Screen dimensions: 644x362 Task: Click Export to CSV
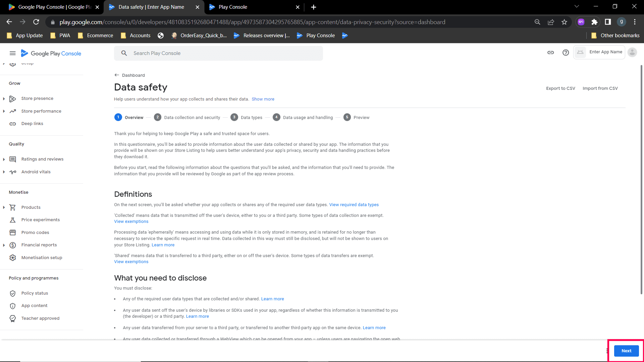click(560, 88)
